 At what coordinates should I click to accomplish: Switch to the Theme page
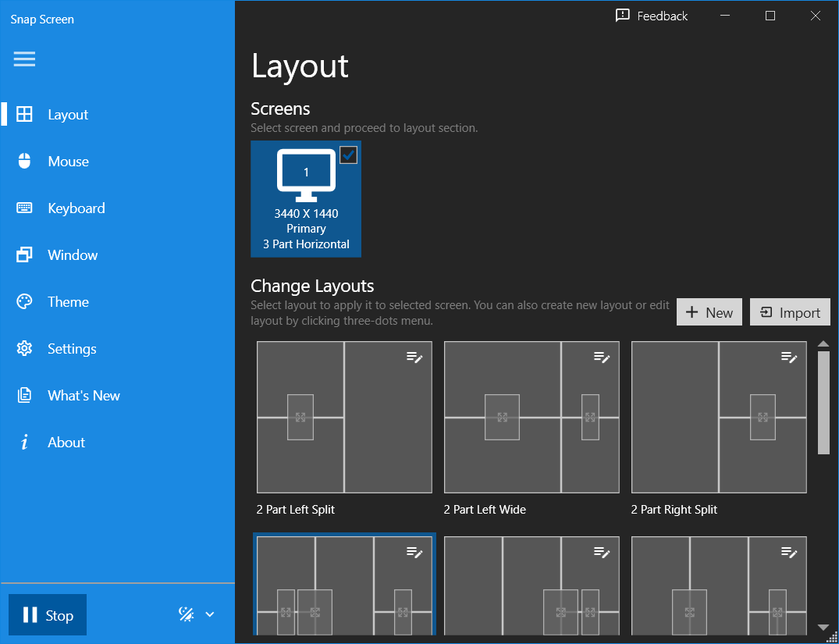pyautogui.click(x=68, y=302)
